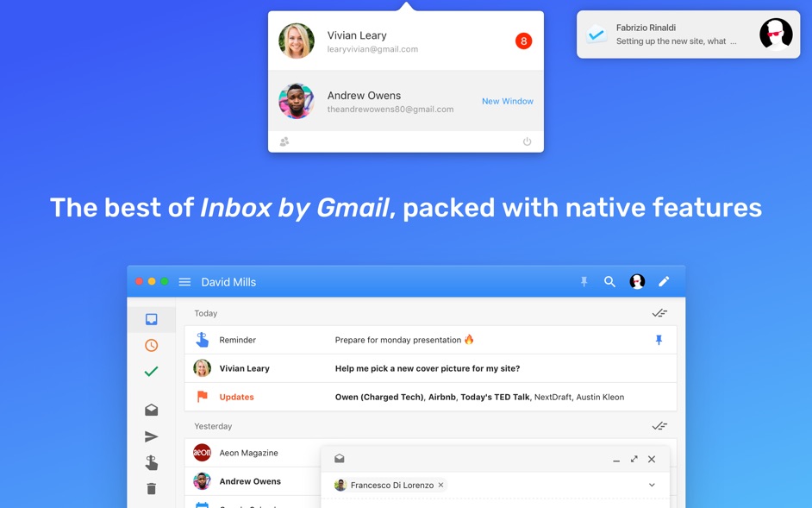
Task: Sweep all Today items as done
Action: tap(659, 313)
